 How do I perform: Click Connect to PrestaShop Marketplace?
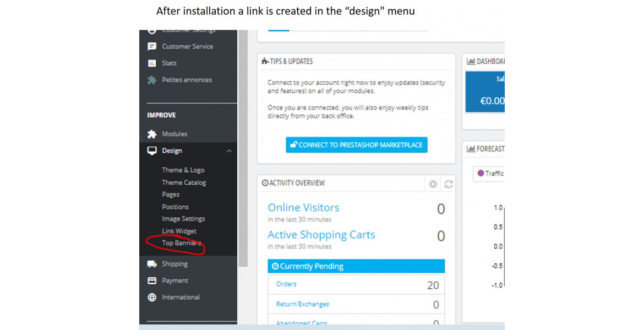click(x=356, y=145)
